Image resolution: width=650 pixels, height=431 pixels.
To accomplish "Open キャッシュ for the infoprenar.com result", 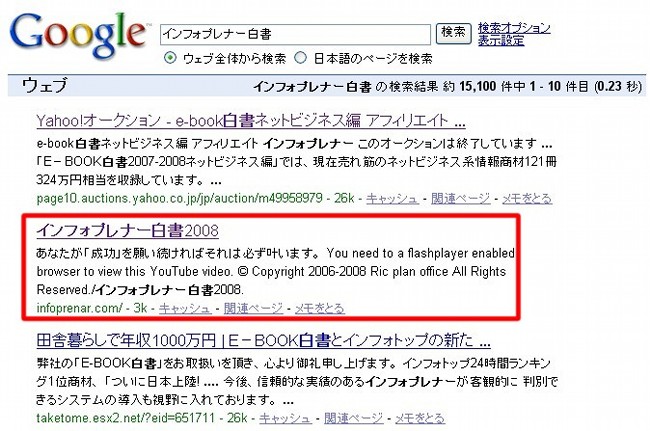I will coord(185,308).
